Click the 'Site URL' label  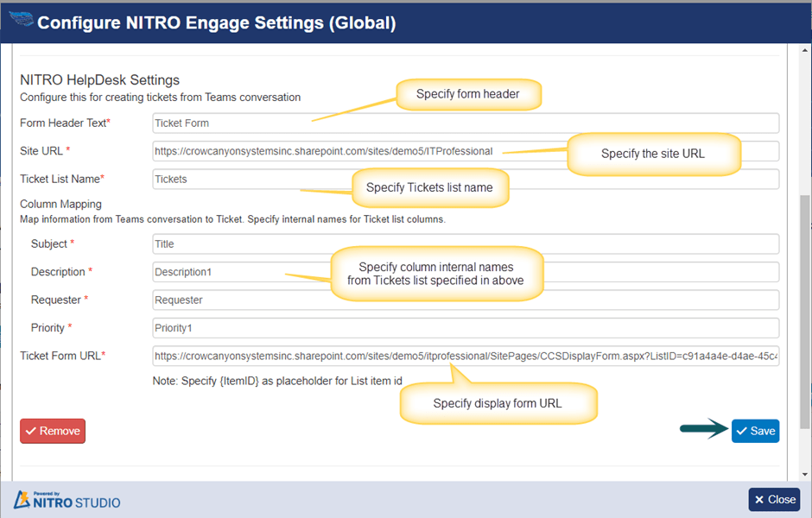(45, 151)
